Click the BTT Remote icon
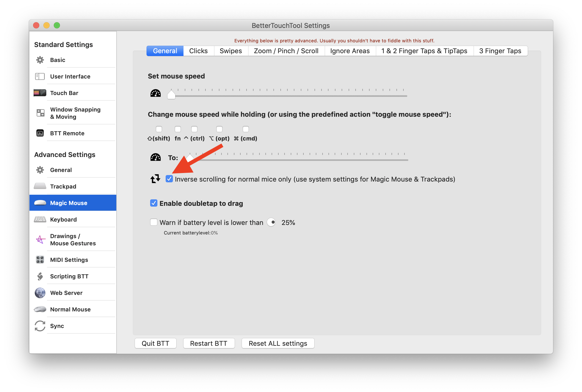Viewport: 582px width, 392px height. point(40,133)
